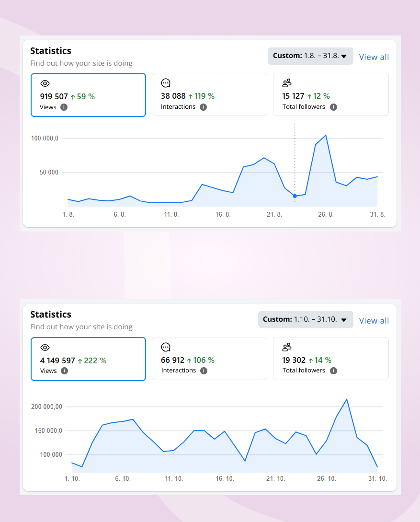Open View all link for October statistics
This screenshot has width=420, height=522.
[x=374, y=321]
